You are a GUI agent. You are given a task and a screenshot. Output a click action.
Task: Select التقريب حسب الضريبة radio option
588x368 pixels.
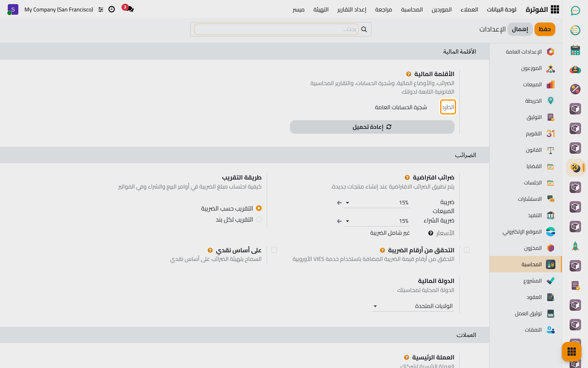259,208
